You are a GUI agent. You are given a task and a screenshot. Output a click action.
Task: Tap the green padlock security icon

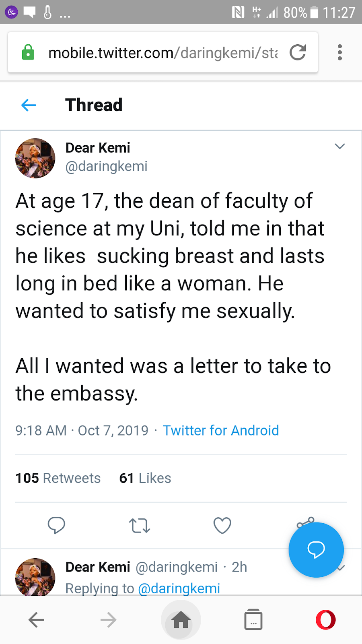(x=28, y=53)
